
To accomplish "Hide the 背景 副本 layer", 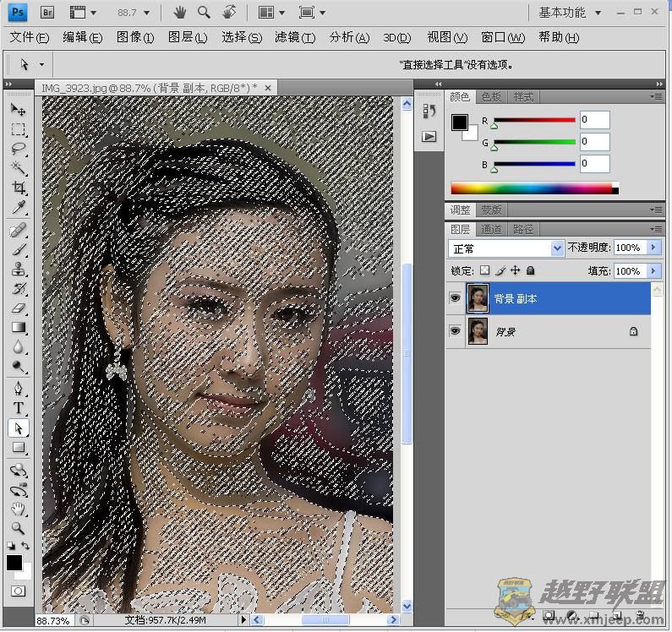I will tap(456, 298).
